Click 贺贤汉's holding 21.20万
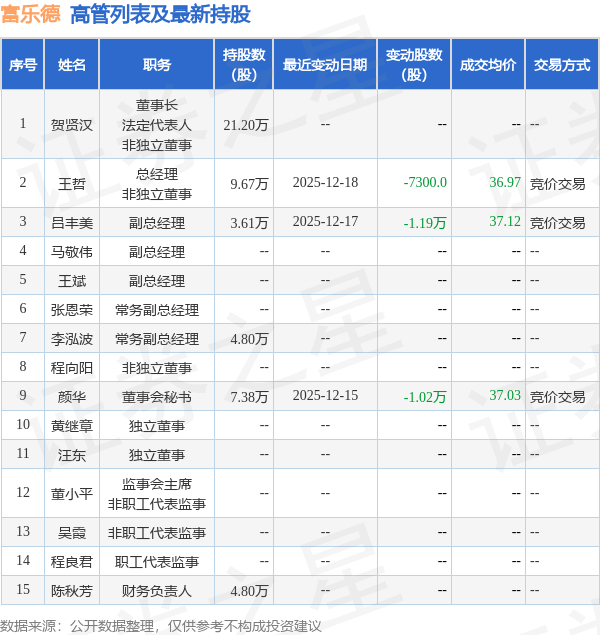 (x=246, y=125)
